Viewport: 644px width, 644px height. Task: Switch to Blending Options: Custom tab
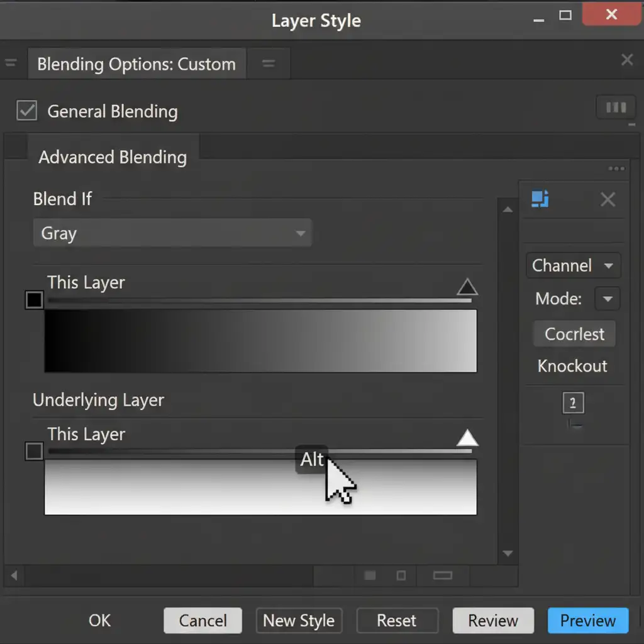click(x=136, y=64)
